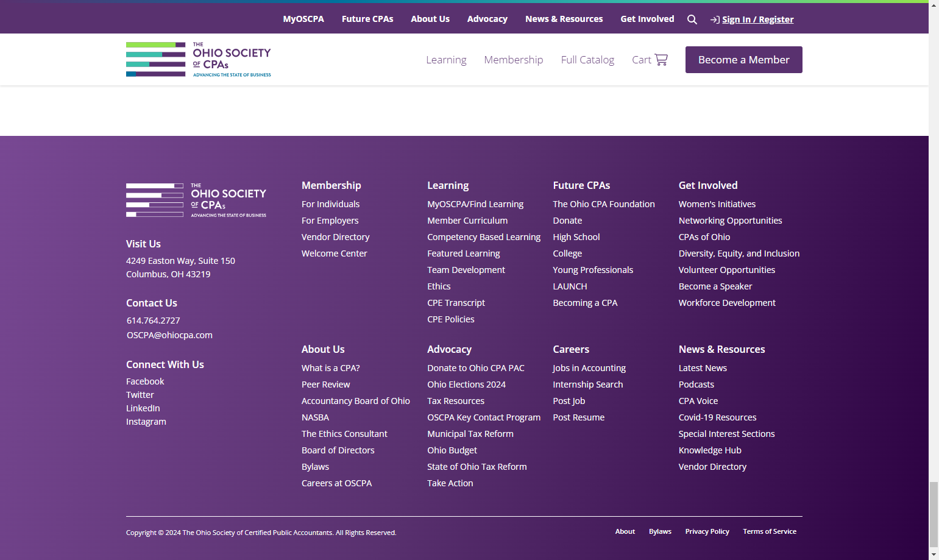This screenshot has width=939, height=560.
Task: Open the Knowledge Hub link
Action: [x=710, y=450]
